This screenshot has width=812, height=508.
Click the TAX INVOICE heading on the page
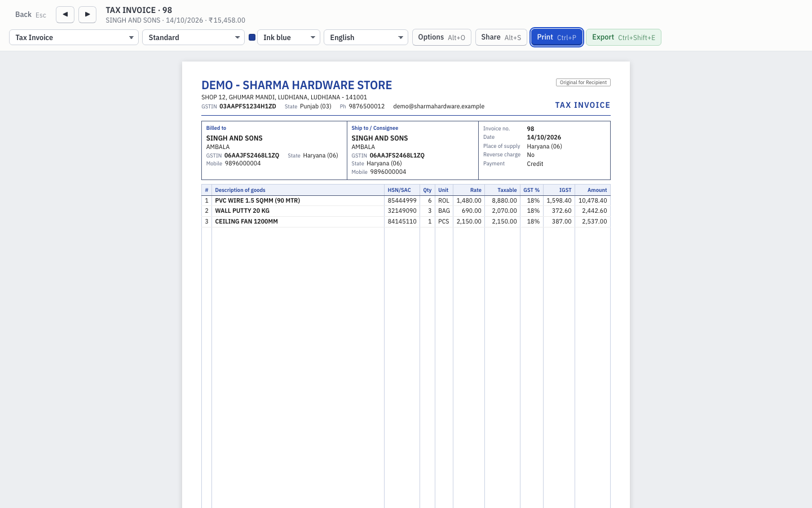582,105
